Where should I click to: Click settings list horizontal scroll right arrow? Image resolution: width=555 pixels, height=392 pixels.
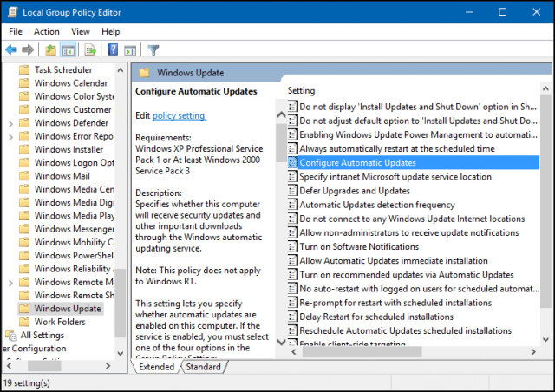(x=533, y=351)
